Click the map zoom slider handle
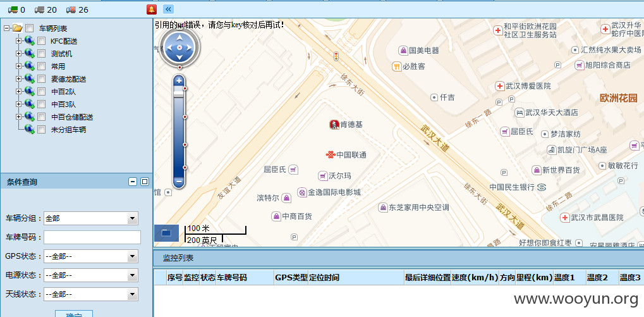This screenshot has width=644, height=317. (x=179, y=94)
